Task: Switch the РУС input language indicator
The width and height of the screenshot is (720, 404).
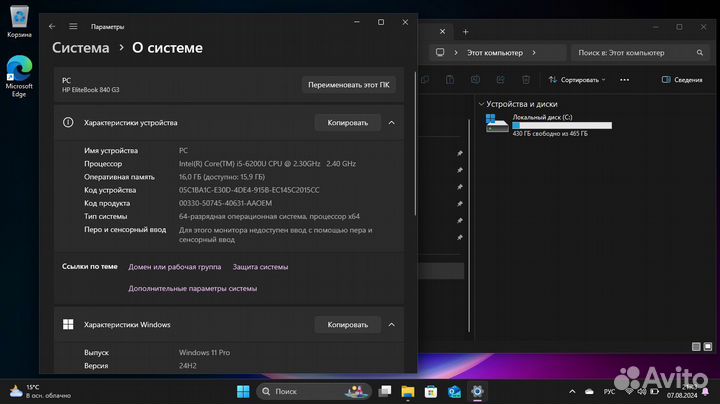Action: 609,392
